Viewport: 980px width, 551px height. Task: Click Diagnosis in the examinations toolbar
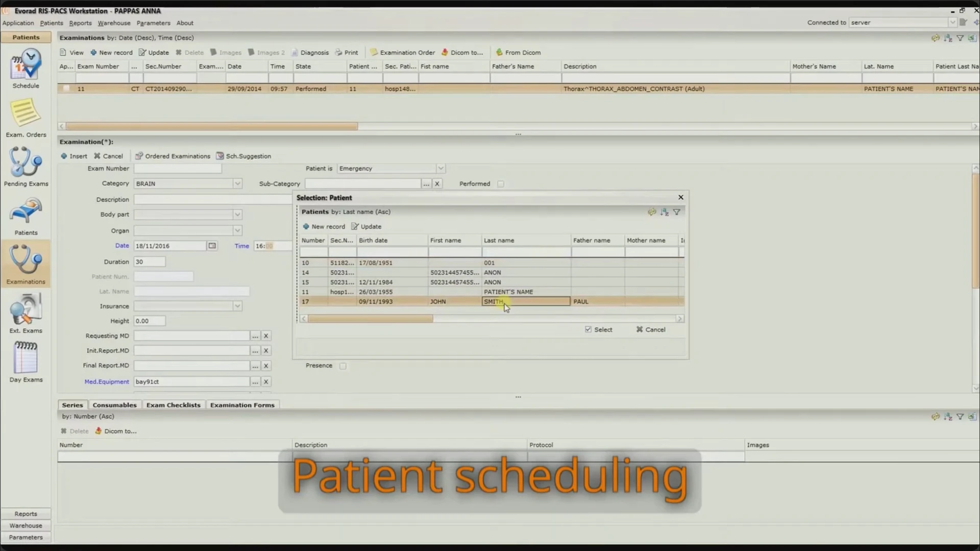pyautogui.click(x=310, y=53)
